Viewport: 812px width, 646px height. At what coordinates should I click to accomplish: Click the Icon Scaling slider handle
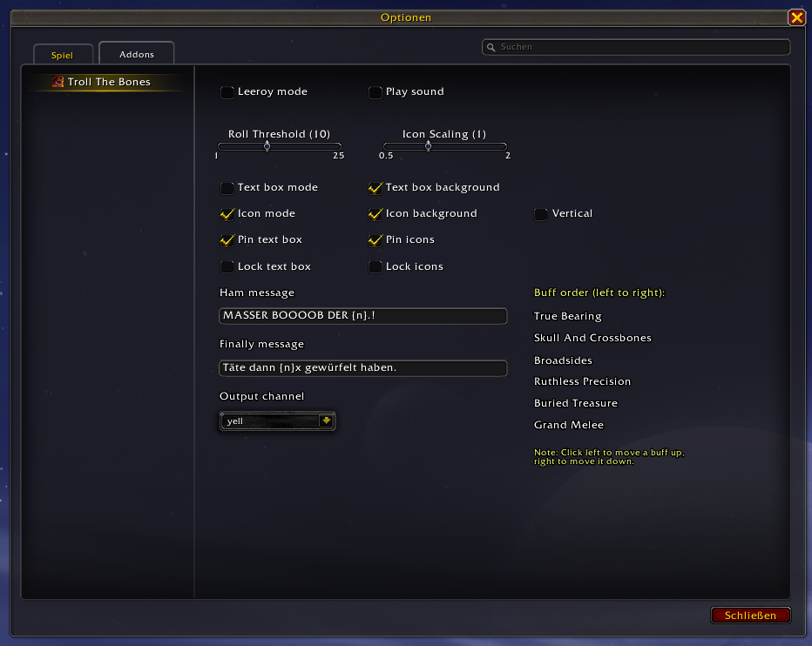click(x=428, y=146)
